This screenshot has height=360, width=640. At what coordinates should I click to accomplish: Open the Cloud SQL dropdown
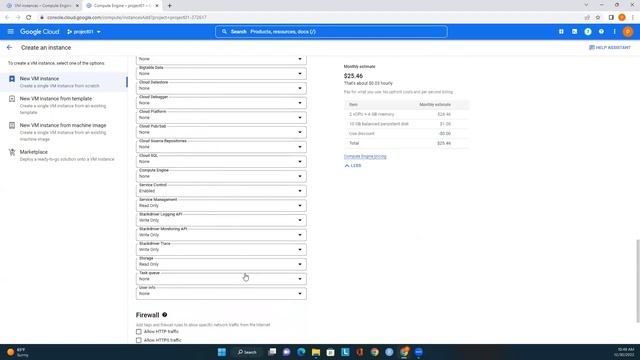click(221, 162)
